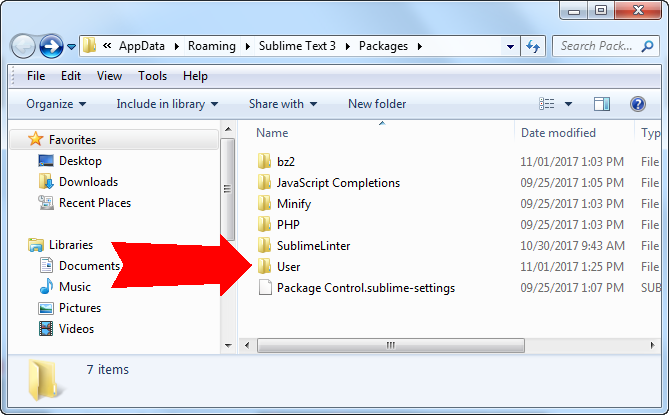The image size is (669, 415).
Task: Expand the Share with dropdown
Action: (283, 104)
